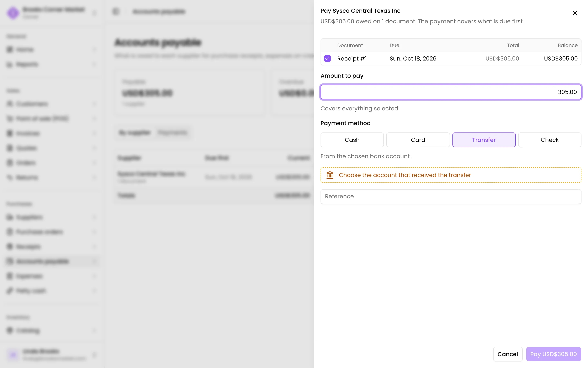Image resolution: width=588 pixels, height=368 pixels.
Task: Click the Amount to pay field
Action: coord(451,92)
